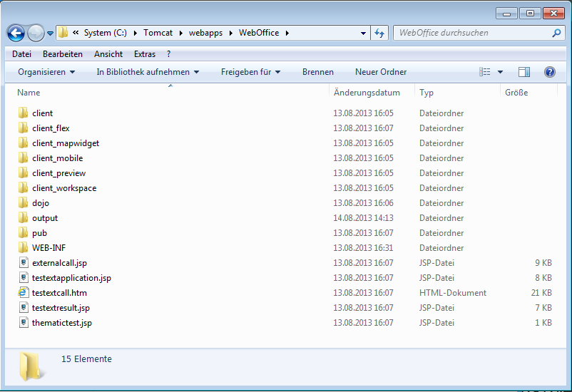
Task: Expand the arrow after WebOffice
Action: point(287,33)
